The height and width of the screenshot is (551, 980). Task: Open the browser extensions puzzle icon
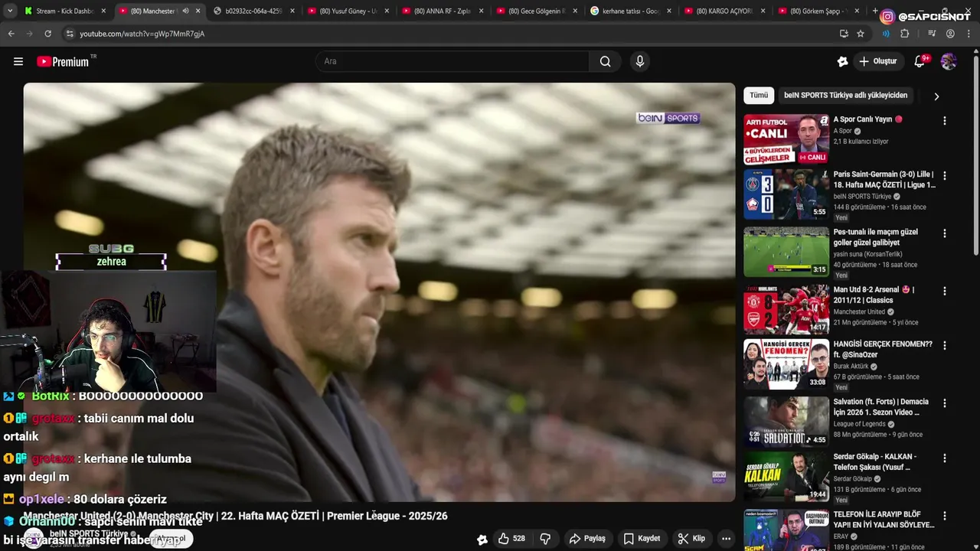click(x=905, y=34)
